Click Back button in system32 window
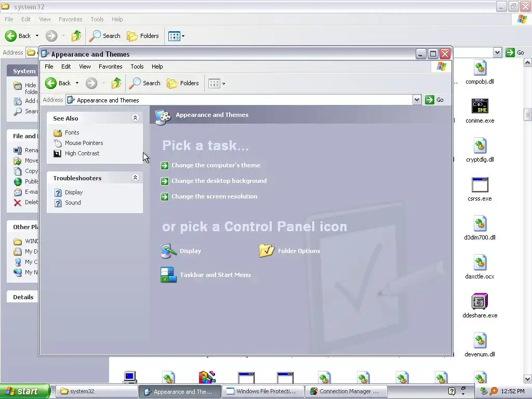 18,36
